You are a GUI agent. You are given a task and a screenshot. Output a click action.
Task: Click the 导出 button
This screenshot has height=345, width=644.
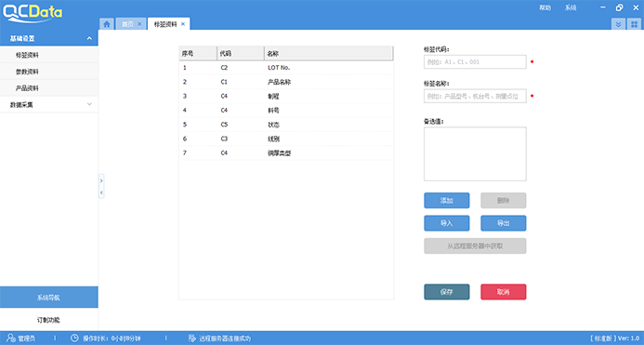tap(503, 223)
